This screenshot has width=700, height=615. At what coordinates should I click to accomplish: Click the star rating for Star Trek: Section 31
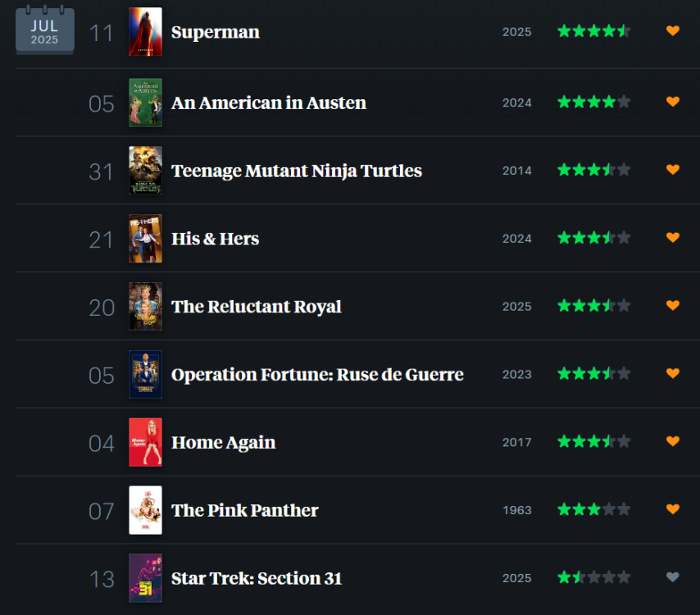pyautogui.click(x=593, y=577)
